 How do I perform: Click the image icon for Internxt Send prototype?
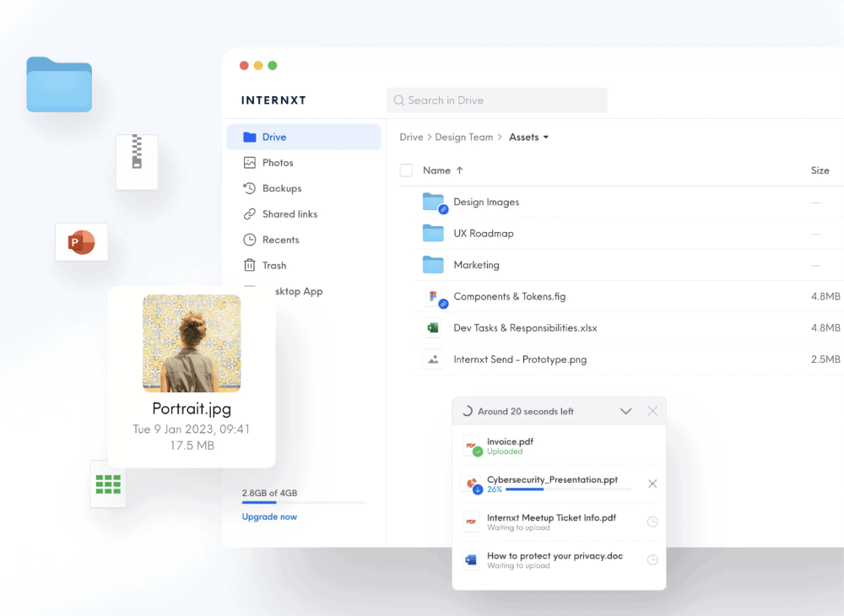[433, 359]
